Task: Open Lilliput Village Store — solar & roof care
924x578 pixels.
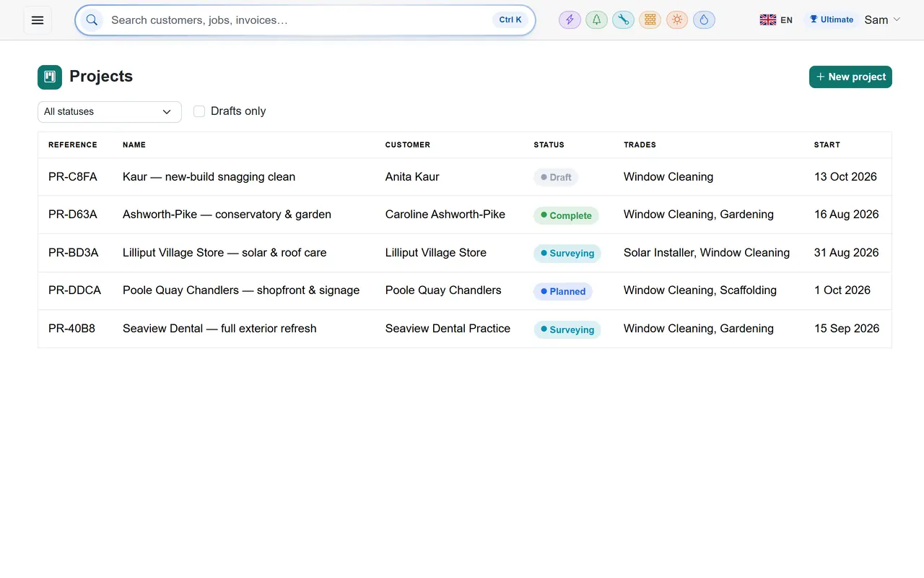Action: [225, 253]
